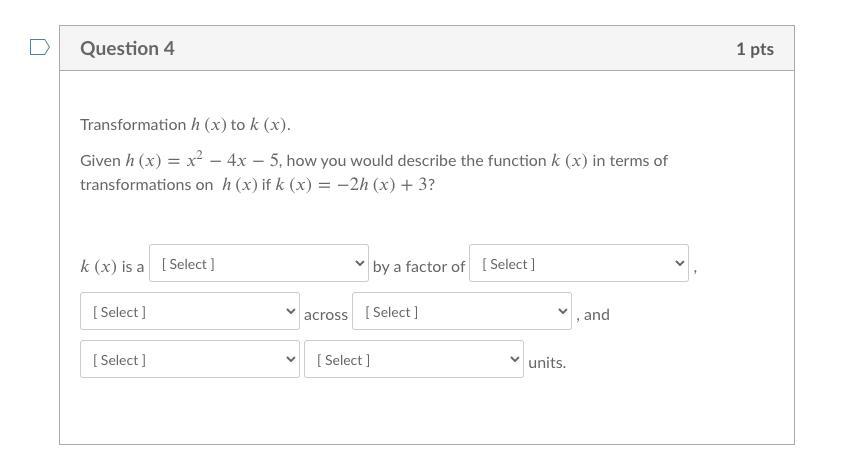Click the "Transformation h(x) to k(x)." line
This screenshot has height=472, width=848.
(185, 125)
